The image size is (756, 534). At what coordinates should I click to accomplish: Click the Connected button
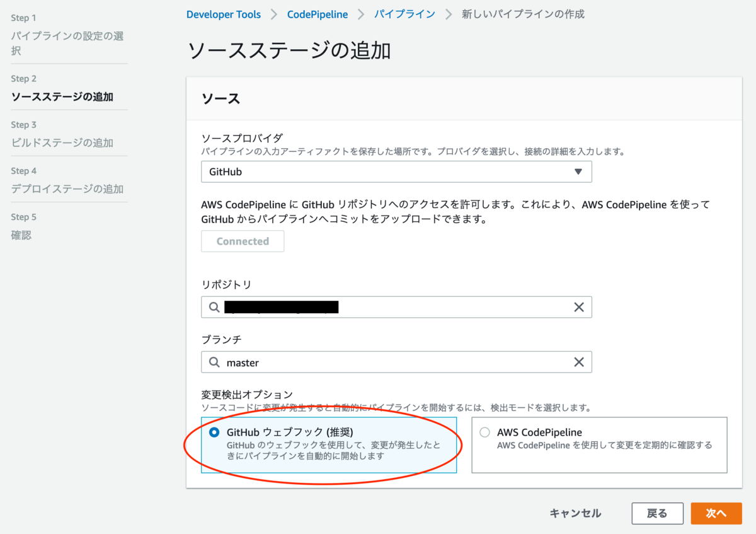click(x=243, y=241)
